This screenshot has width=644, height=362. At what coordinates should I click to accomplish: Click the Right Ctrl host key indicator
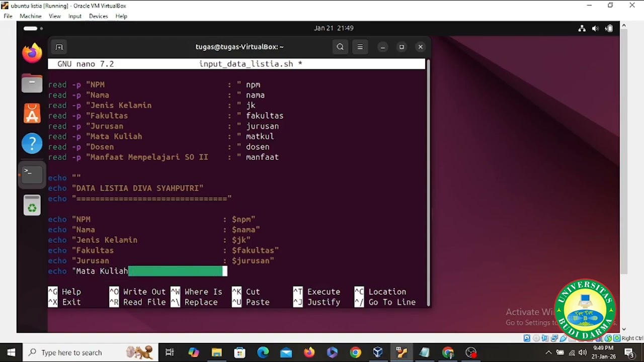click(x=632, y=338)
